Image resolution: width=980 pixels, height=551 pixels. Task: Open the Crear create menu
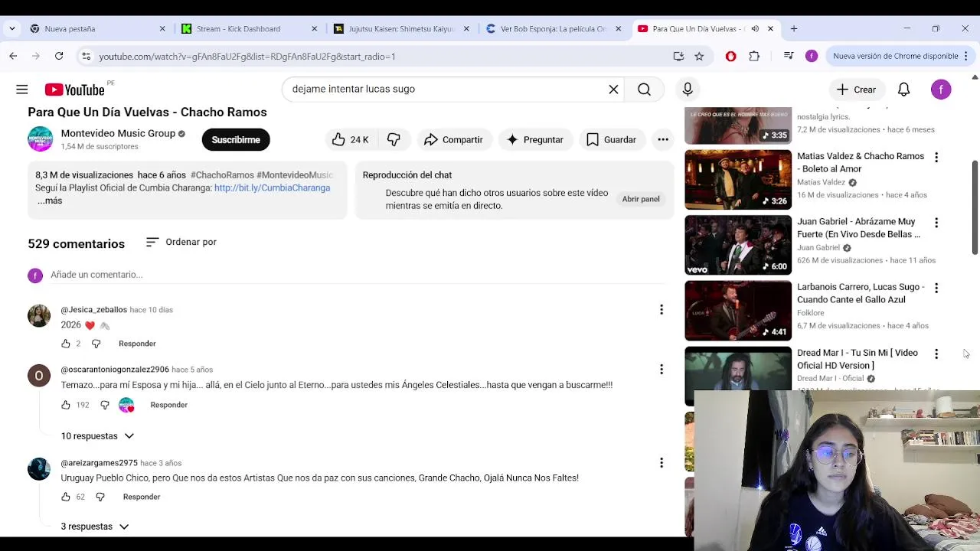pyautogui.click(x=856, y=90)
